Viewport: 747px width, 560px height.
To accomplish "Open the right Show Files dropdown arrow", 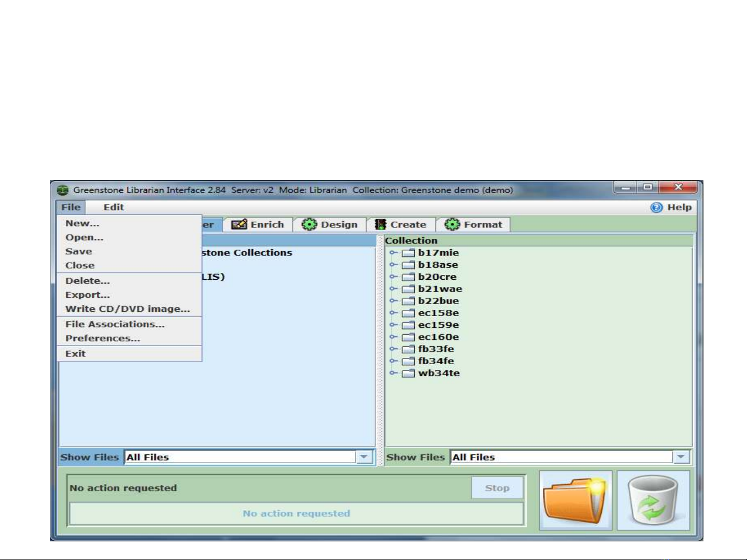I will pyautogui.click(x=681, y=457).
